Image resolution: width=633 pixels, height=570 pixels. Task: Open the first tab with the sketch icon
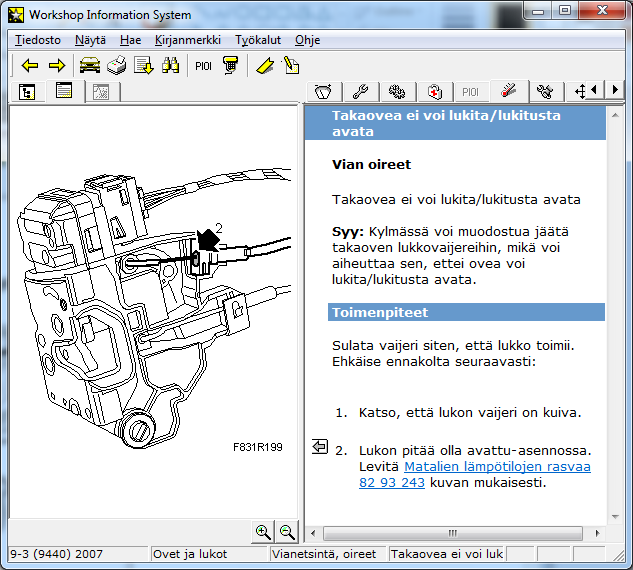[x=324, y=92]
